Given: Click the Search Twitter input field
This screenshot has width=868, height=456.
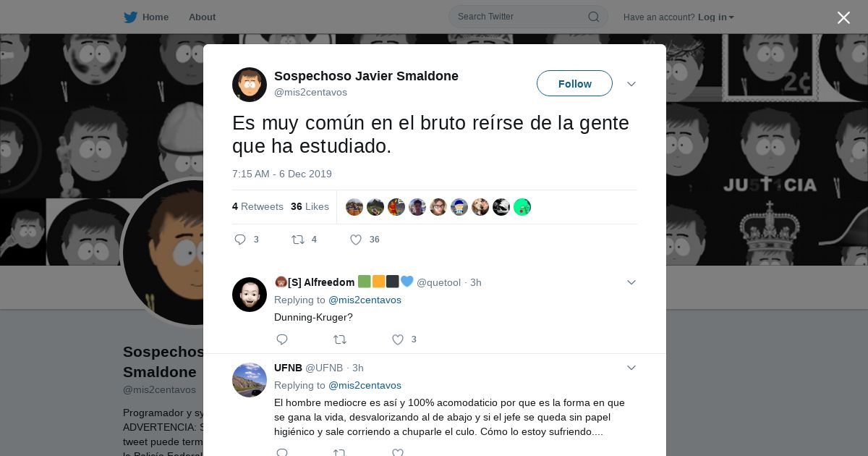Looking at the screenshot, I should [528, 17].
